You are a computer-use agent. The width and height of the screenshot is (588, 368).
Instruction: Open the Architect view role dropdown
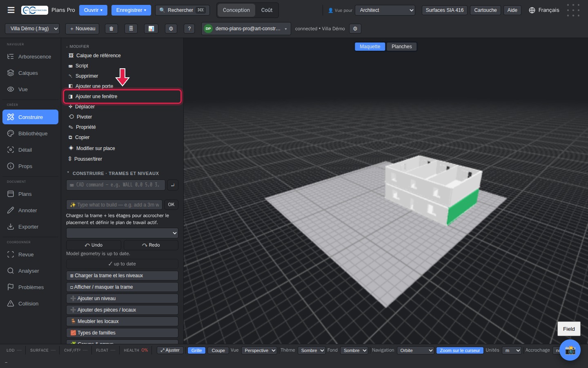point(385,10)
